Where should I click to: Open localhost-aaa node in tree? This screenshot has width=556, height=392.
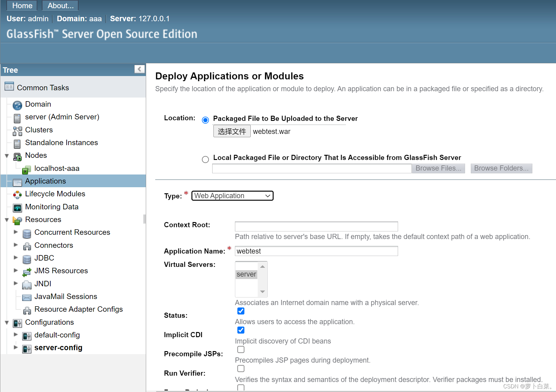pyautogui.click(x=57, y=168)
